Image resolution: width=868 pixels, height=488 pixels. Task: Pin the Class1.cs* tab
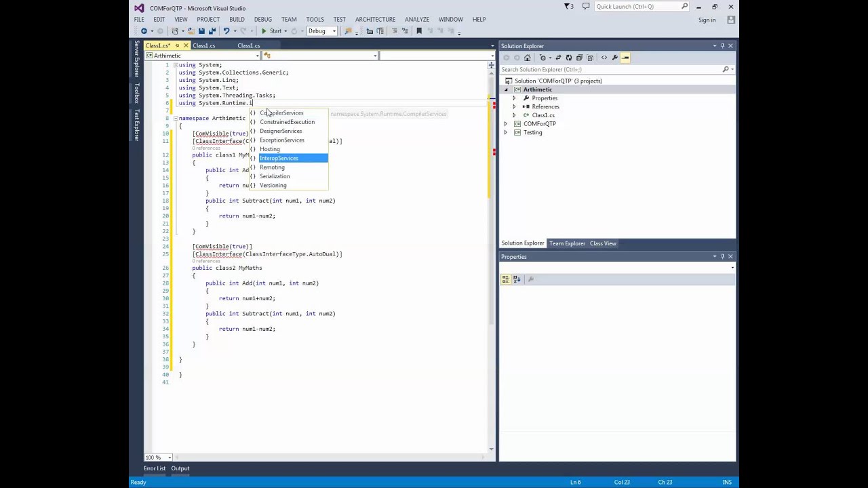pyautogui.click(x=178, y=45)
